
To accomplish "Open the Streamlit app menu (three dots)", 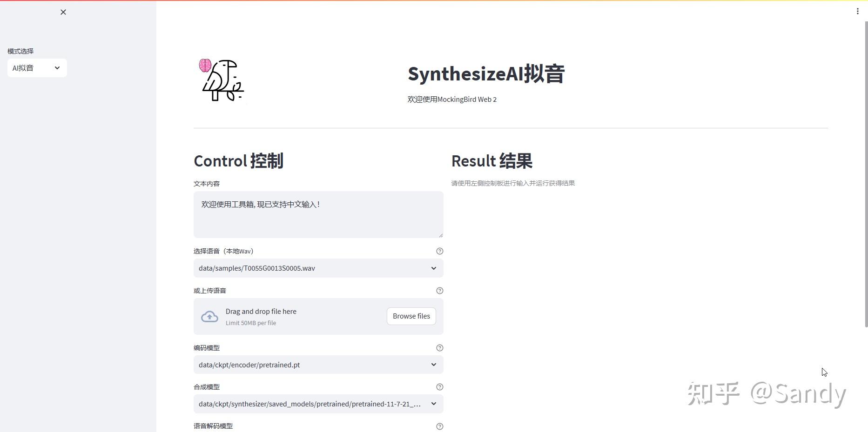I will pyautogui.click(x=857, y=11).
